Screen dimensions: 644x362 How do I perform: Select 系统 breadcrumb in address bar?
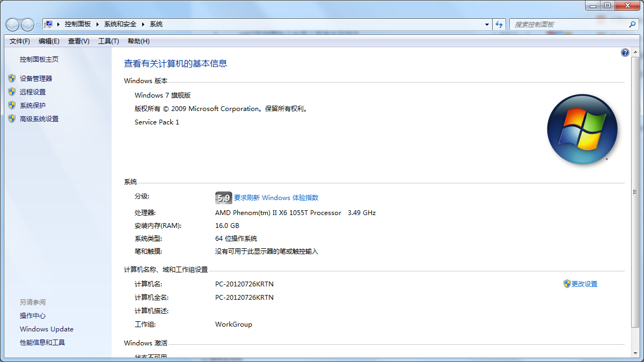pos(156,24)
